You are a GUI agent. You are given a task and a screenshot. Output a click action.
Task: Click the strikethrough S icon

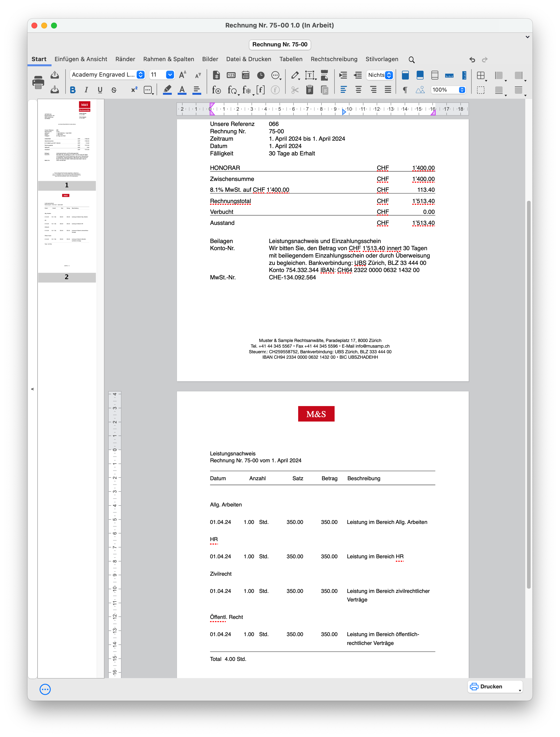[x=114, y=90]
